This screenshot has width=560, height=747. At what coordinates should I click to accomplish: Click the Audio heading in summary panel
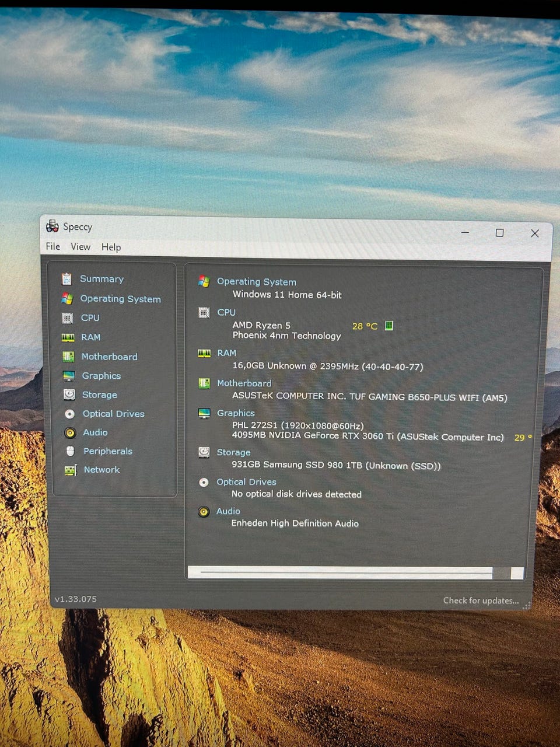pos(228,511)
